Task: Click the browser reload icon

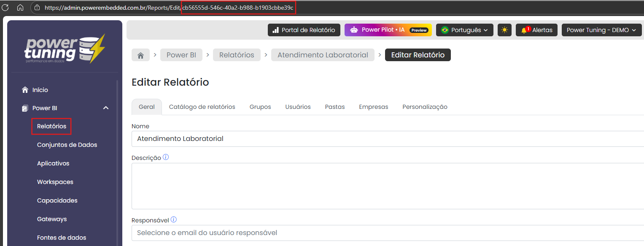Action: click(x=5, y=7)
